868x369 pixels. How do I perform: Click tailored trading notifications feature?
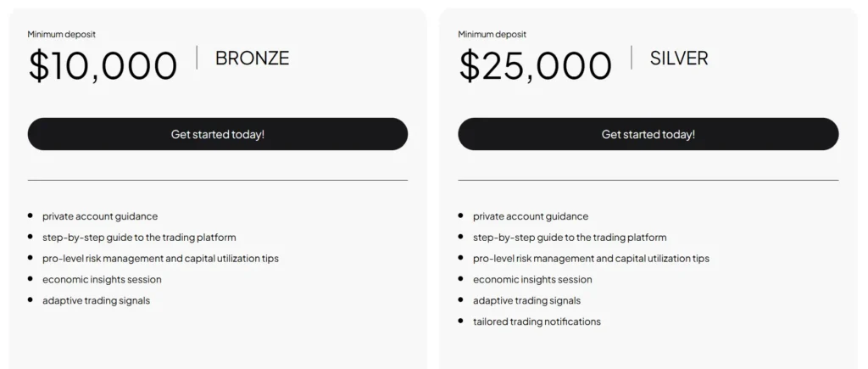click(537, 321)
